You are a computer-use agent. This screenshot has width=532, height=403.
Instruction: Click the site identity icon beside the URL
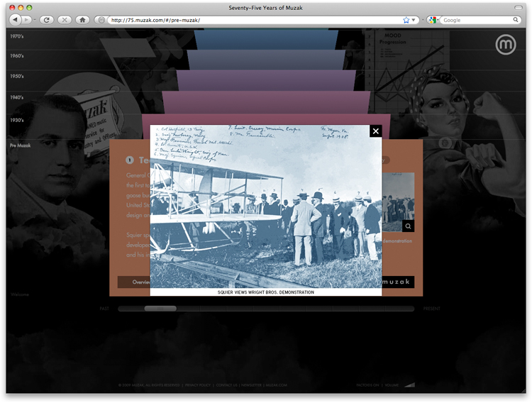[x=101, y=20]
